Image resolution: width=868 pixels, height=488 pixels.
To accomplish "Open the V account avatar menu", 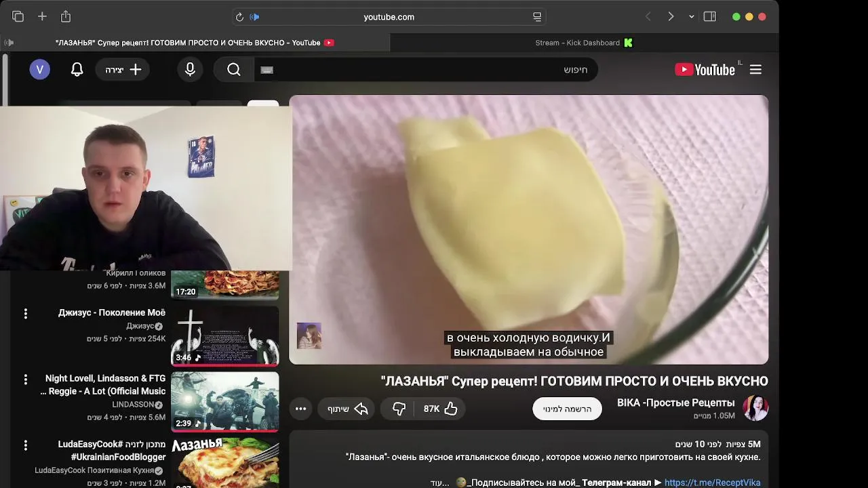I will pyautogui.click(x=39, y=69).
